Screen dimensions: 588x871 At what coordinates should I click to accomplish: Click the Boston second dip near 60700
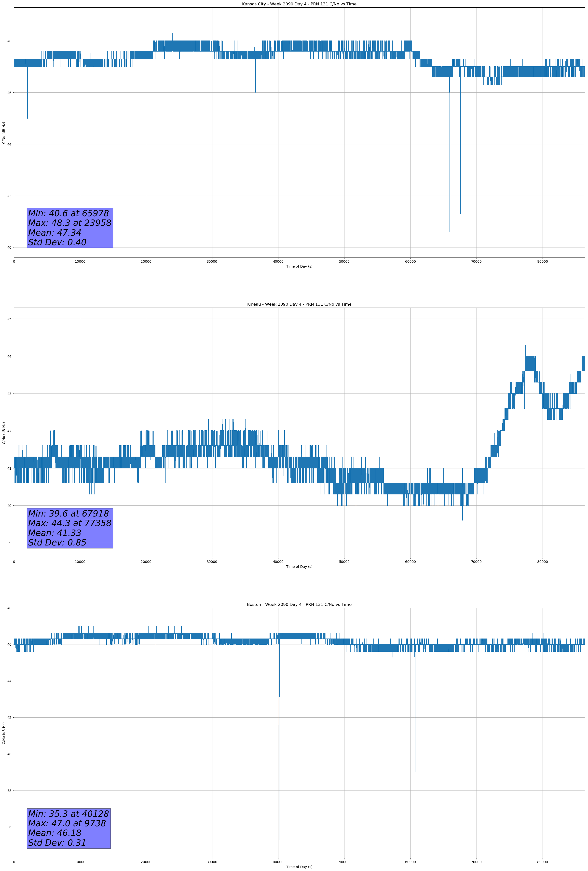(x=415, y=771)
